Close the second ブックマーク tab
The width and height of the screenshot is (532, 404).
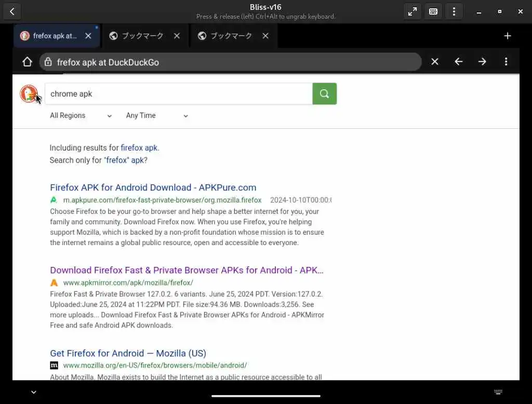point(265,36)
